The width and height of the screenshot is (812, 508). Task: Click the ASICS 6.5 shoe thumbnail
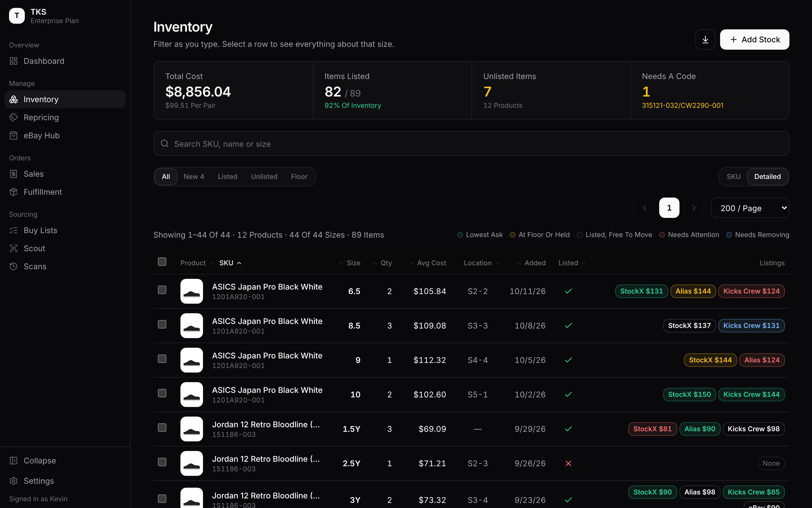[192, 291]
